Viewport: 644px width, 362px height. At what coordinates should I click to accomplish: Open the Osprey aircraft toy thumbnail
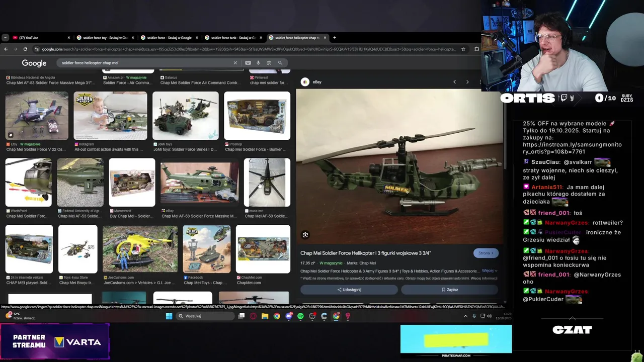(x=37, y=116)
